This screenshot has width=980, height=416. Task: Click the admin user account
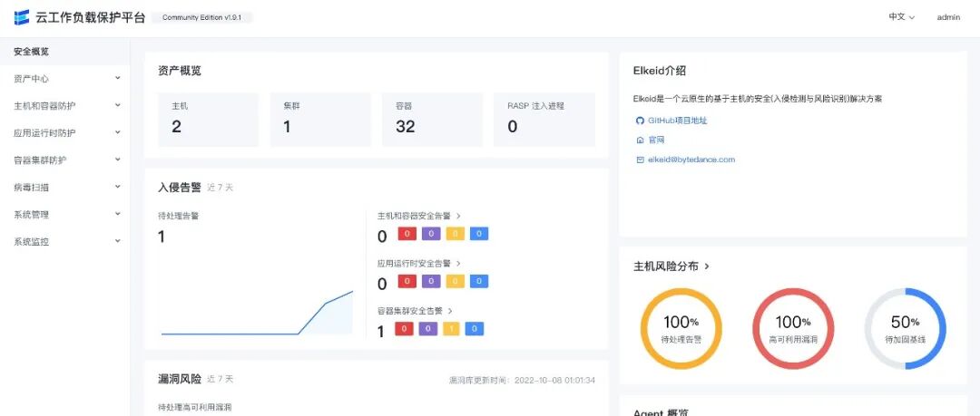tap(948, 17)
